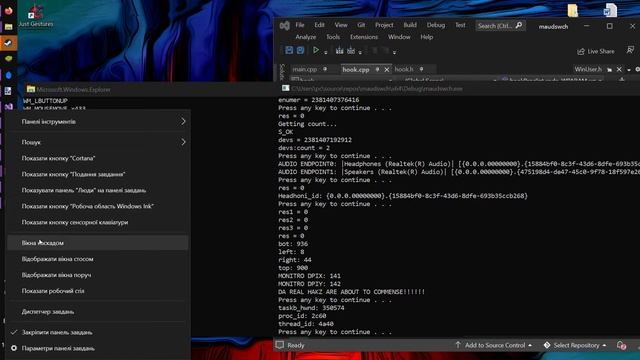Viewport: 640px width, 360px height.
Task: Open the Window menu
Action: point(399,37)
